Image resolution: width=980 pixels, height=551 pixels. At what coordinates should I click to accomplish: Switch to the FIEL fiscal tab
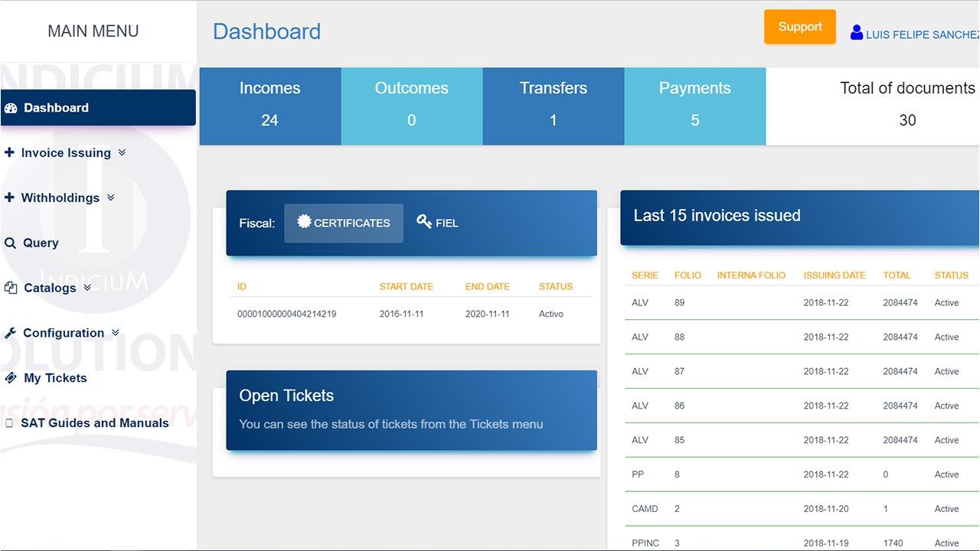[437, 223]
